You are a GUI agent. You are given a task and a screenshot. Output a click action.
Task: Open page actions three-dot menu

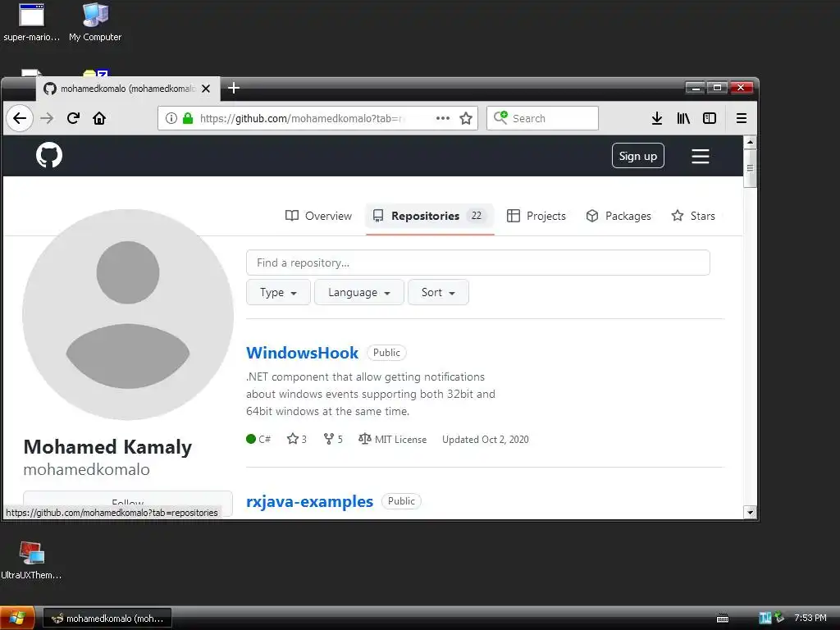tap(443, 118)
